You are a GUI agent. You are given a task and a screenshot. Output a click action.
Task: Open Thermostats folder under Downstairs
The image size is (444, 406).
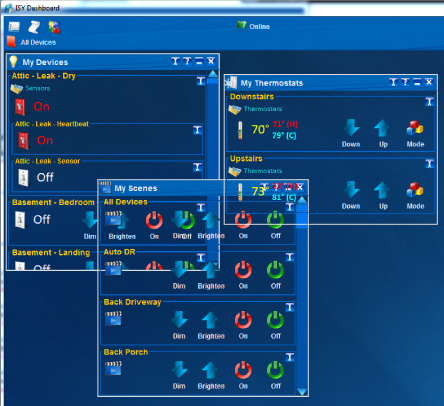point(235,109)
